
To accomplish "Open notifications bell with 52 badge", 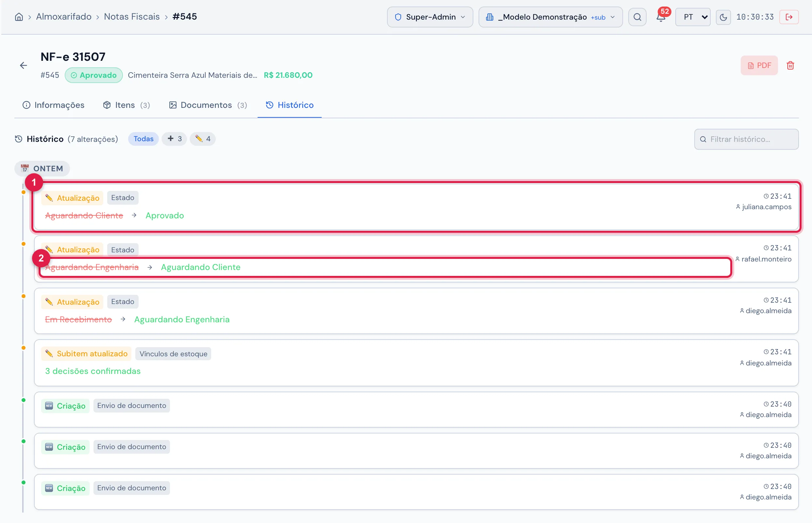I will click(661, 17).
